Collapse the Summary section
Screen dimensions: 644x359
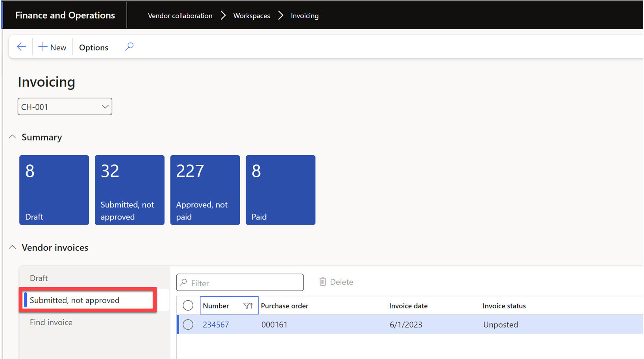pos(13,137)
